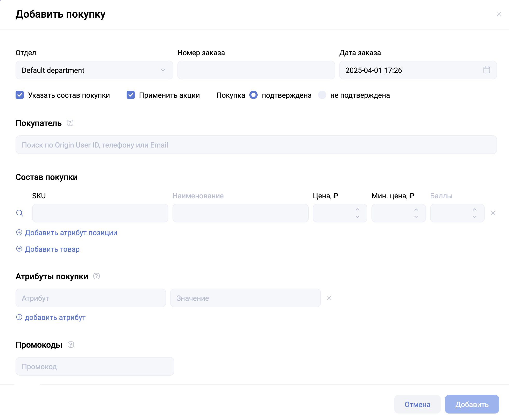Click the SKU search magnifier icon
The width and height of the screenshot is (509, 420).
tap(20, 213)
